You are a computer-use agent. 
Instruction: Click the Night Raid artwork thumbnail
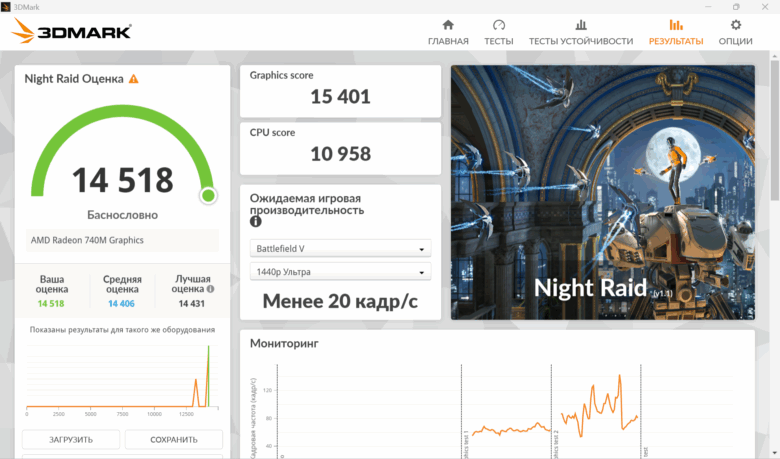pyautogui.click(x=603, y=192)
